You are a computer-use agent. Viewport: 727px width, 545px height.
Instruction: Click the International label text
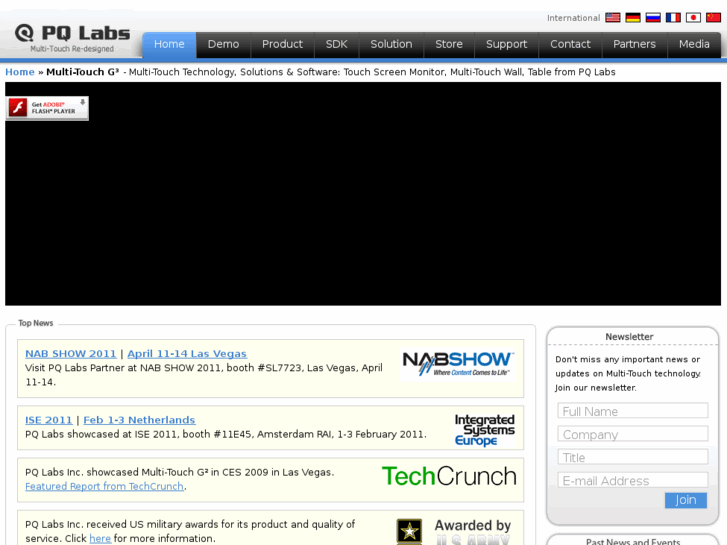click(574, 18)
